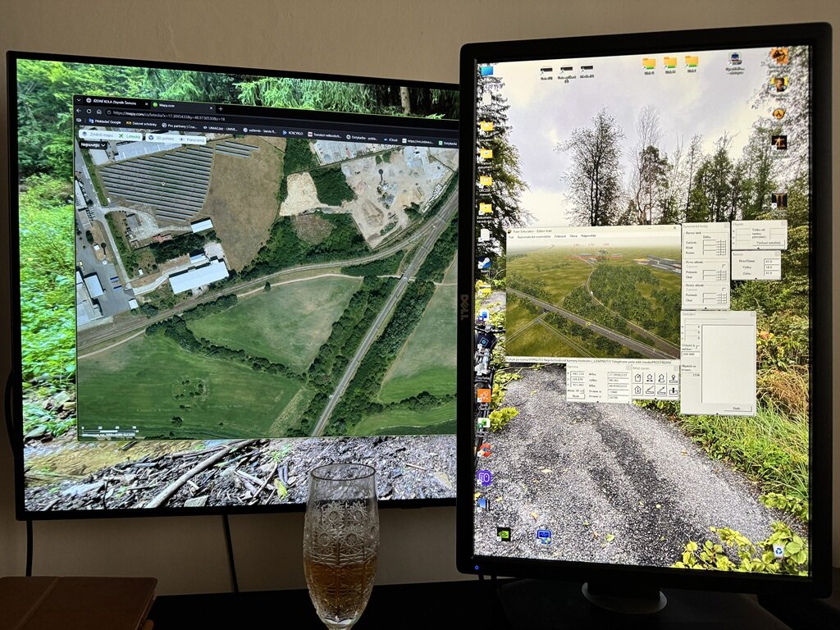The width and height of the screenshot is (840, 630).
Task: Toggle the second checkbox in the track panel
Action: (x=724, y=290)
